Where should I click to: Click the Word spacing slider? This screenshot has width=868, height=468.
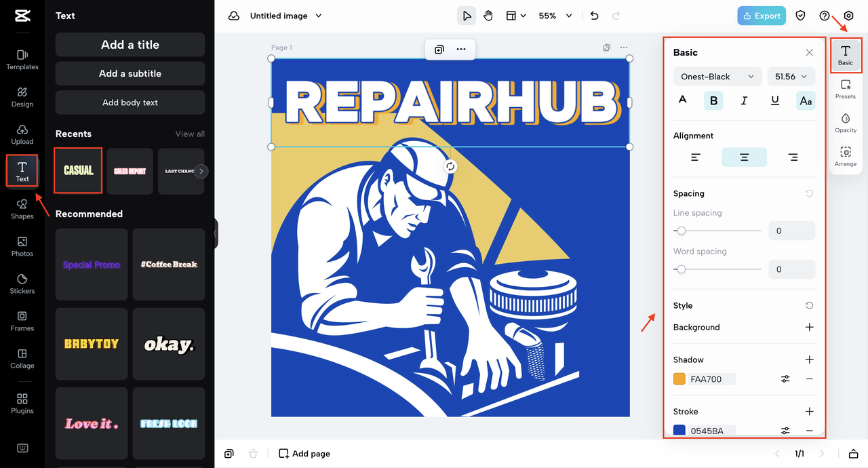(x=717, y=269)
